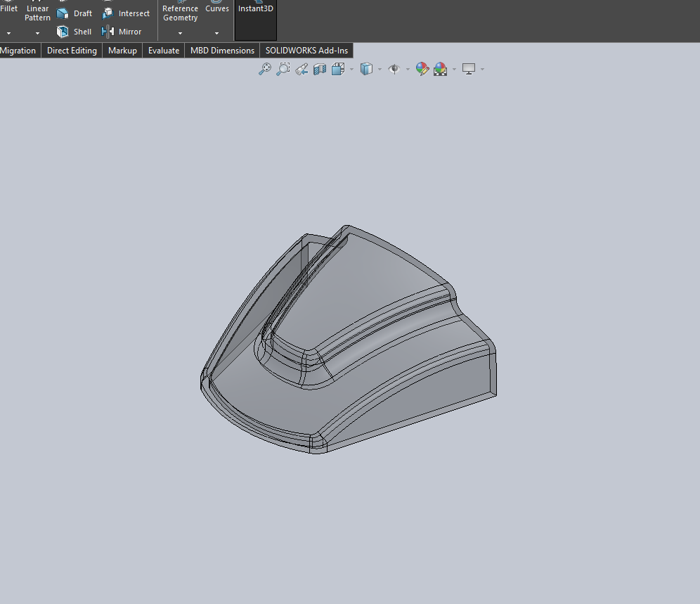Toggle Instant3D on or off
The width and height of the screenshot is (700, 604).
[x=255, y=8]
